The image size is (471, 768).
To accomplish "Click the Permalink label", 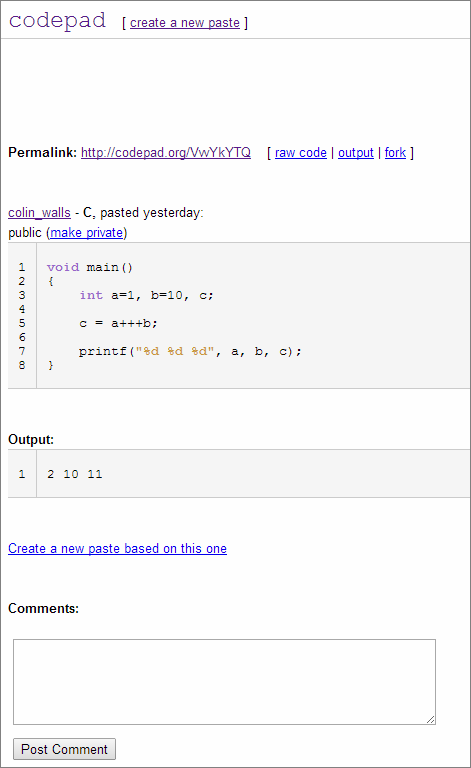I will [x=43, y=153].
